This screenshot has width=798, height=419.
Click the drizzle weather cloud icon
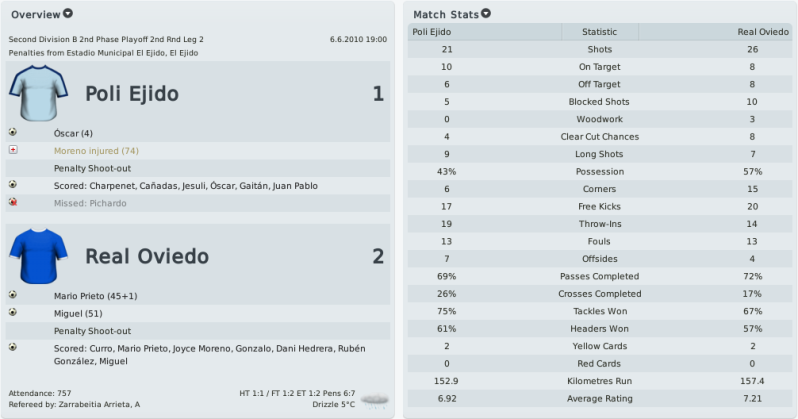coord(375,400)
